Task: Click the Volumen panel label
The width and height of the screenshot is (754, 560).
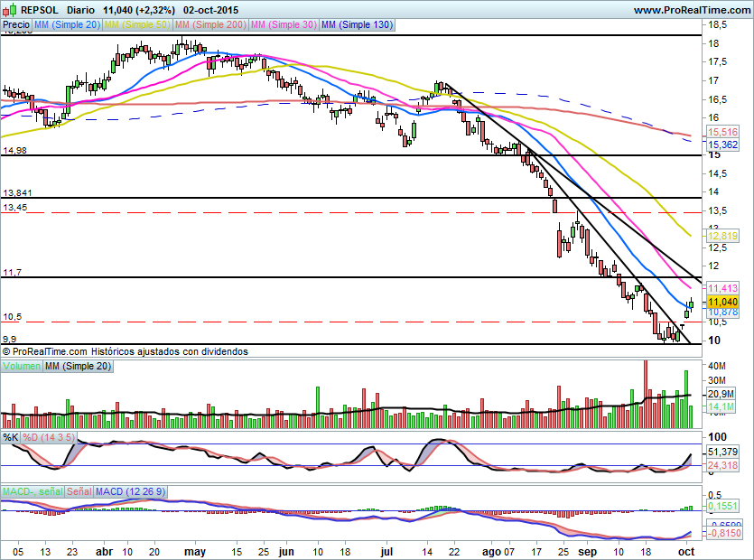Action: (x=22, y=366)
